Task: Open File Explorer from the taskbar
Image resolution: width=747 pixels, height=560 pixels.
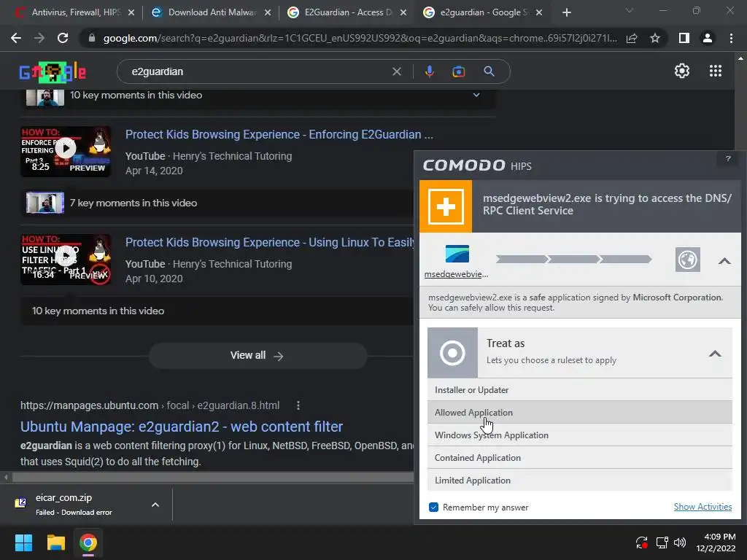Action: [x=55, y=542]
